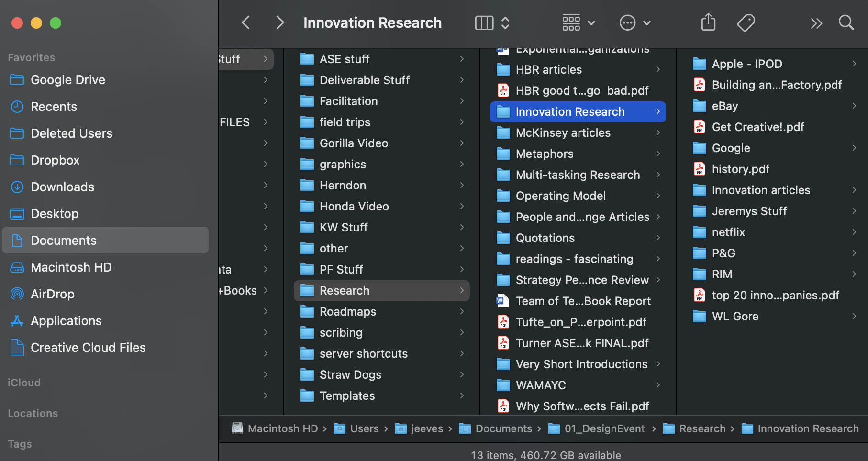Image resolution: width=868 pixels, height=461 pixels.
Task: Expand the scribing folder chevron
Action: (462, 332)
